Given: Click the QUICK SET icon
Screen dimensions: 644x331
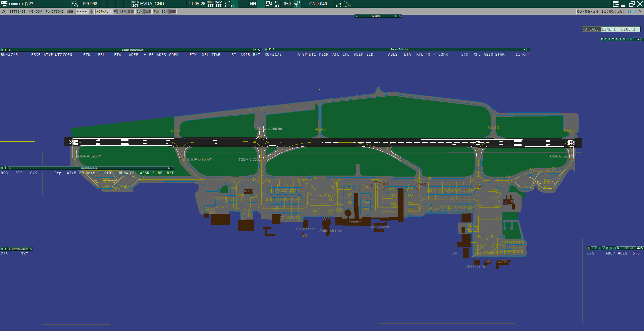Looking at the screenshot, I should [219, 4].
